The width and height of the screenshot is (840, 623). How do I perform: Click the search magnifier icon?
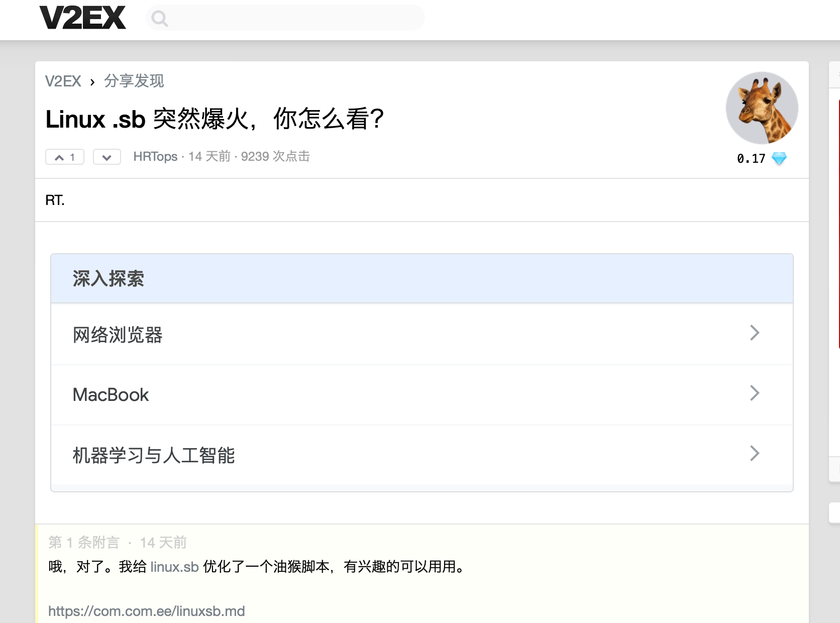(x=160, y=19)
